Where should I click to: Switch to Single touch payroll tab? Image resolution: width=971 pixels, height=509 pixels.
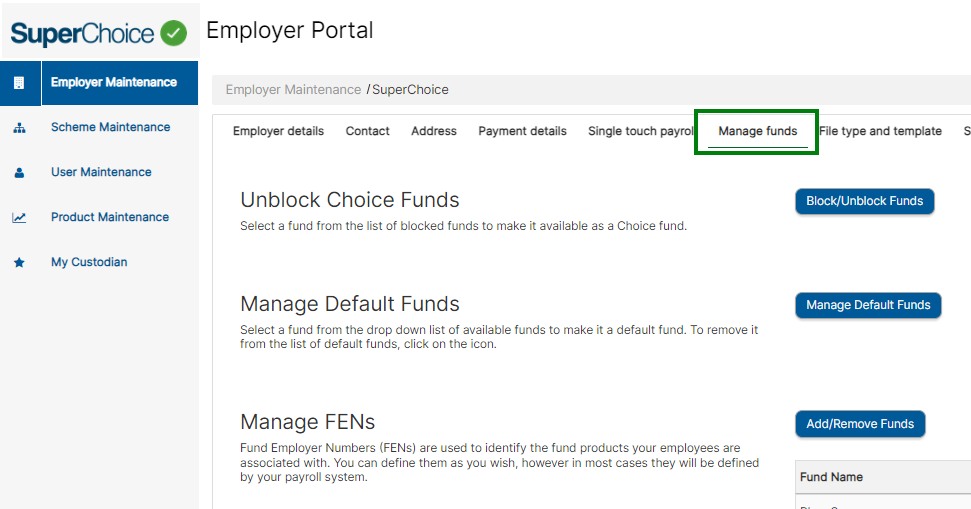click(640, 131)
